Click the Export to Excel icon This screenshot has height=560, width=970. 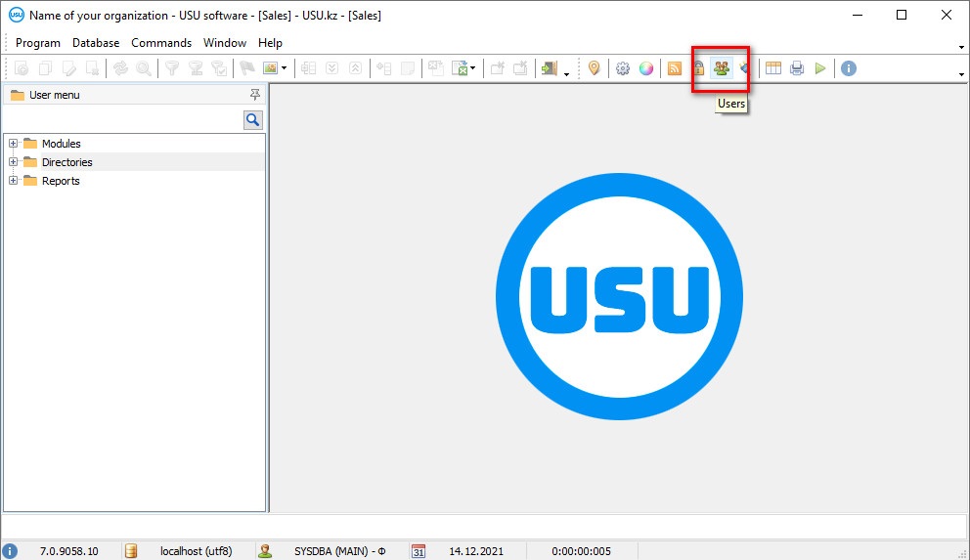pos(460,68)
